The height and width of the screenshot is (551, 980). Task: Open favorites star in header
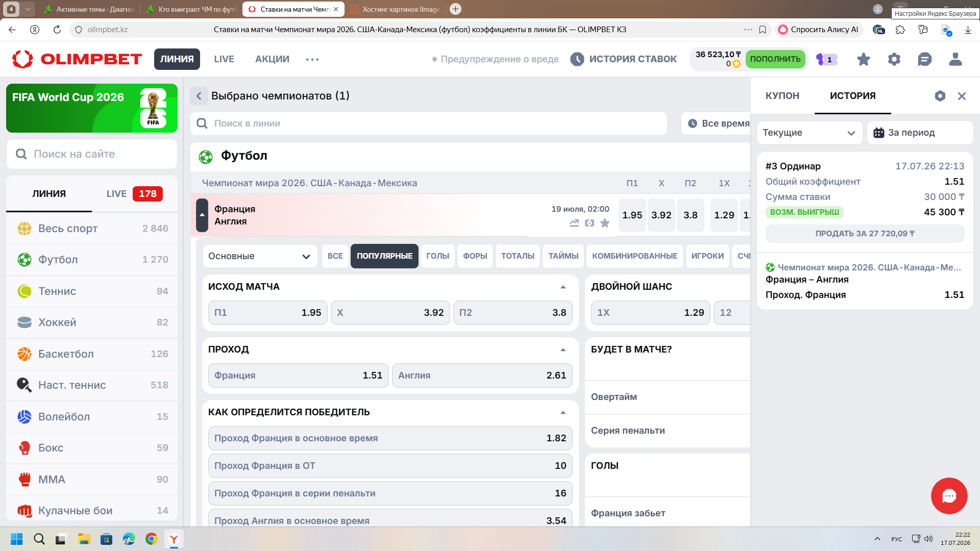coord(864,59)
